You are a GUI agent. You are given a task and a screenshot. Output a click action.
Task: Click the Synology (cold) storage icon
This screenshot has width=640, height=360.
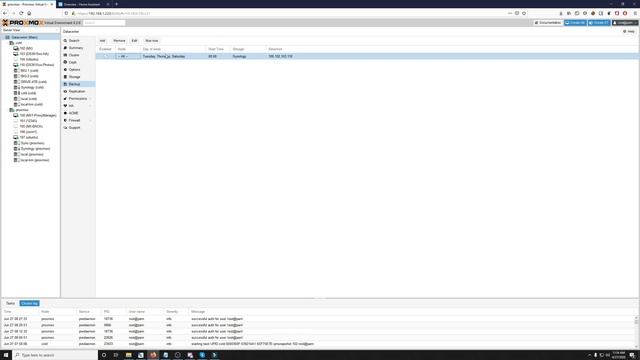coord(16,87)
